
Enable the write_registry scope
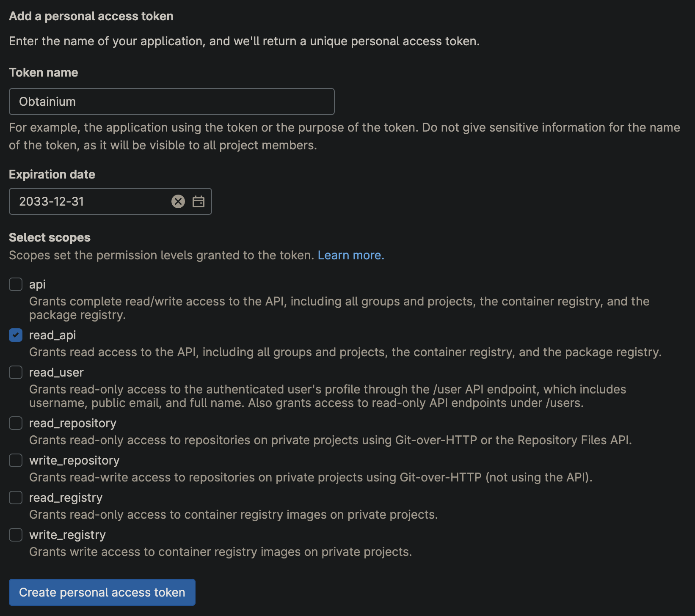pyautogui.click(x=15, y=535)
